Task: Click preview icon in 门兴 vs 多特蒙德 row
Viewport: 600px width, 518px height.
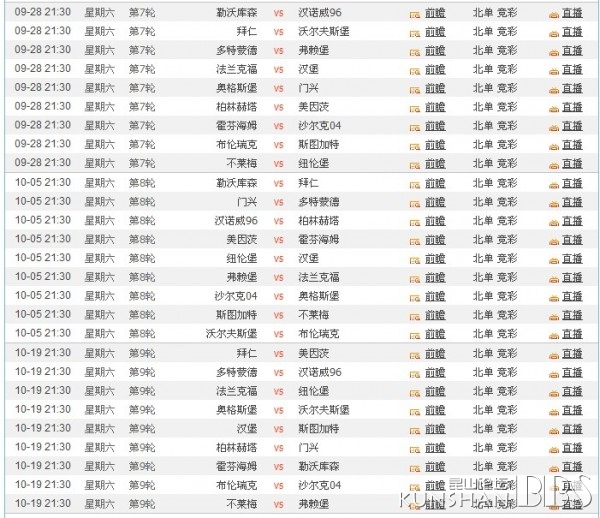Action: [x=414, y=204]
